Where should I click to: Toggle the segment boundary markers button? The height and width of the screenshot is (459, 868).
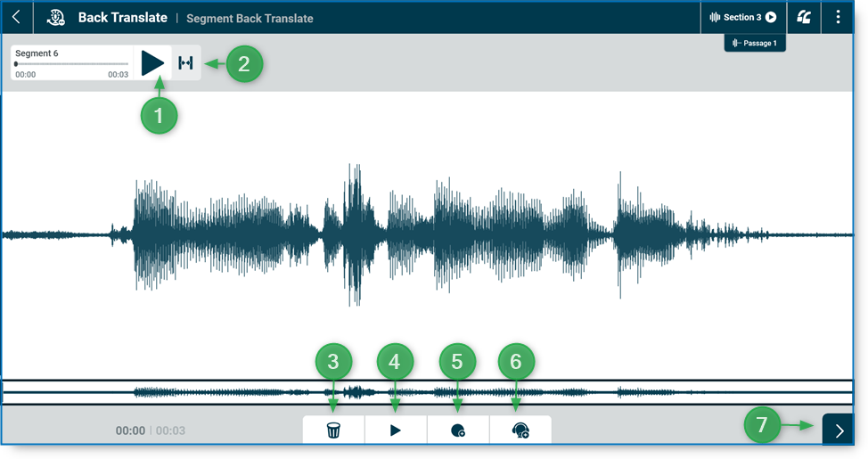pyautogui.click(x=186, y=63)
